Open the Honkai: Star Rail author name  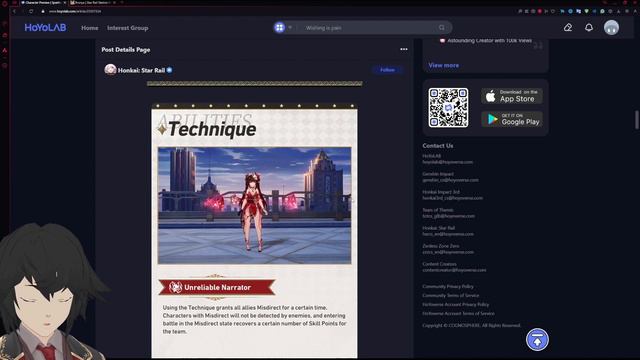click(x=141, y=70)
